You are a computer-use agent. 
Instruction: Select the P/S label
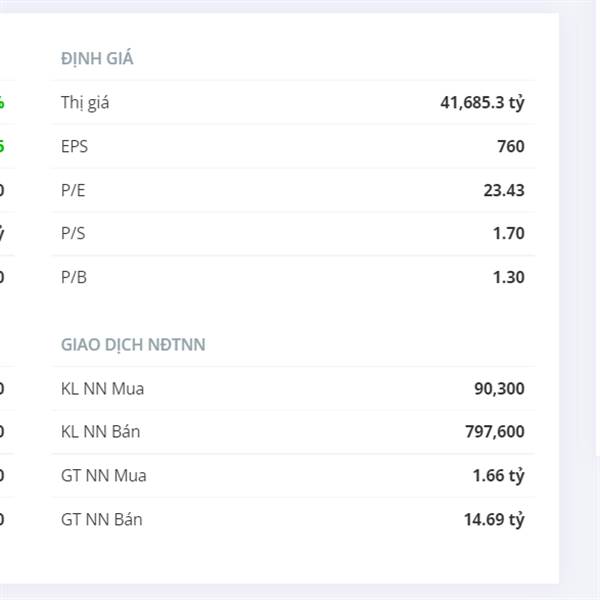tap(73, 233)
